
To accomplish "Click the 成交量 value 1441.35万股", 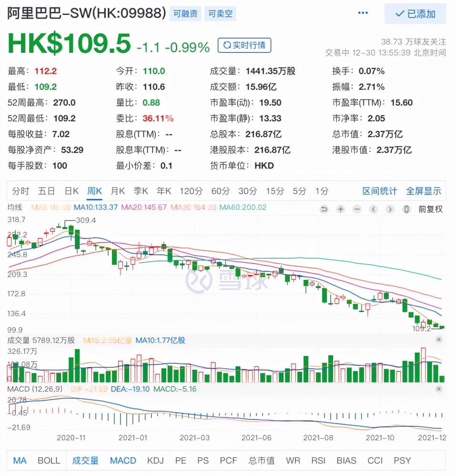I will pyautogui.click(x=270, y=71).
